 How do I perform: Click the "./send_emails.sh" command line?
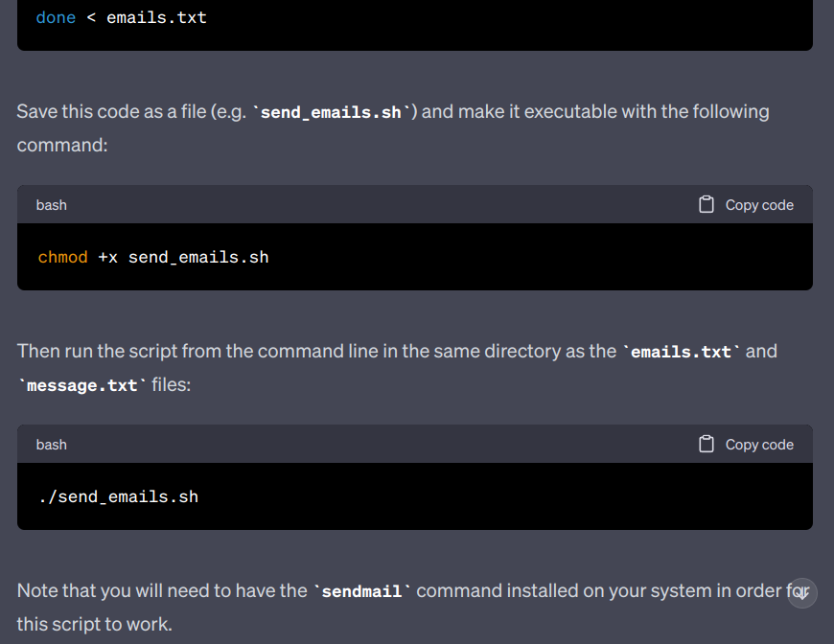click(x=119, y=496)
